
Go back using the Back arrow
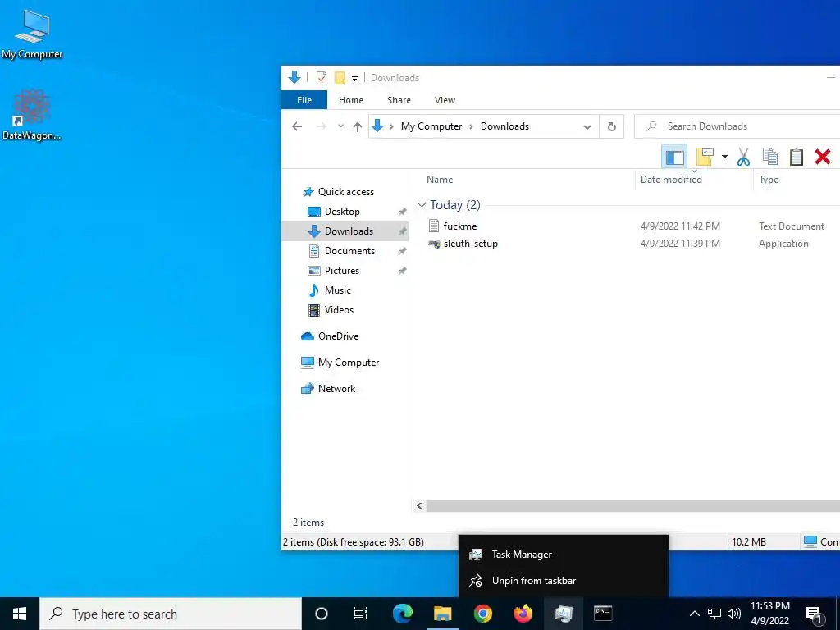tap(297, 126)
